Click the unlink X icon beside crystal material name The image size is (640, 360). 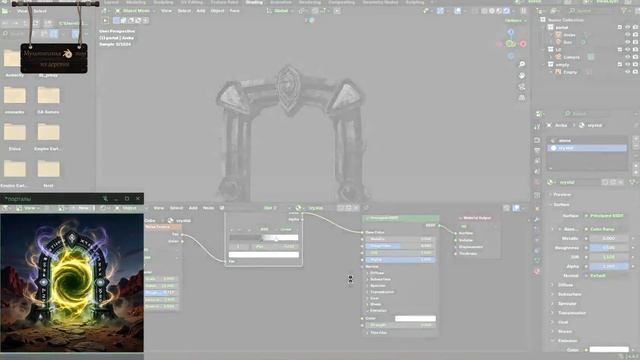click(x=620, y=182)
